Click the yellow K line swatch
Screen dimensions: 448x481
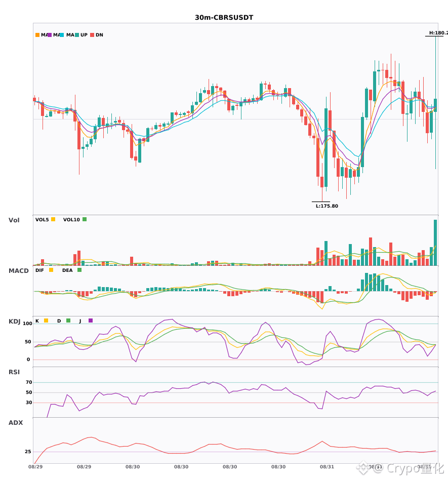tap(46, 320)
